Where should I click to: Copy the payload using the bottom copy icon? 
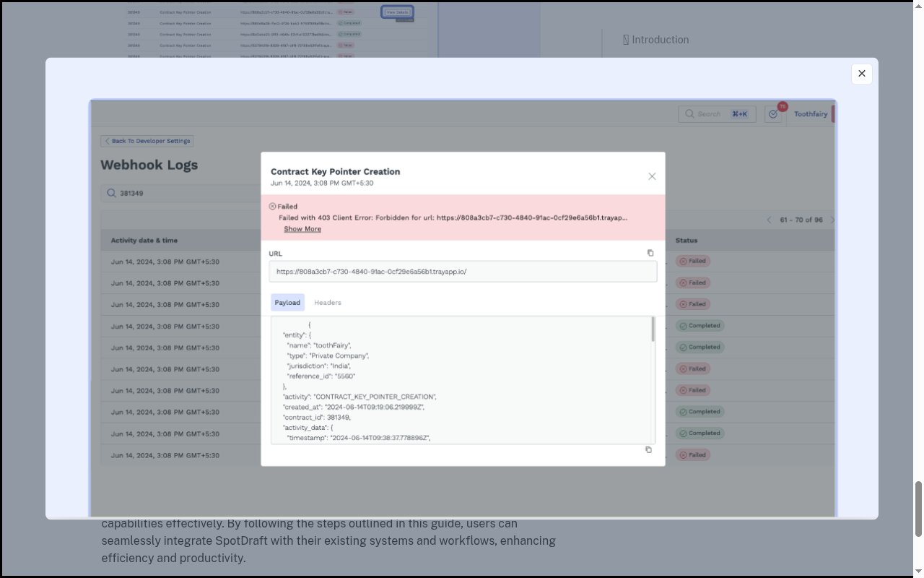coord(648,449)
